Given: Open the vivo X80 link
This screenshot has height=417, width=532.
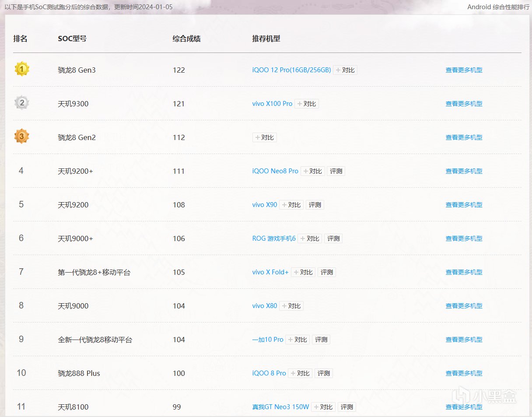Looking at the screenshot, I should pos(265,306).
